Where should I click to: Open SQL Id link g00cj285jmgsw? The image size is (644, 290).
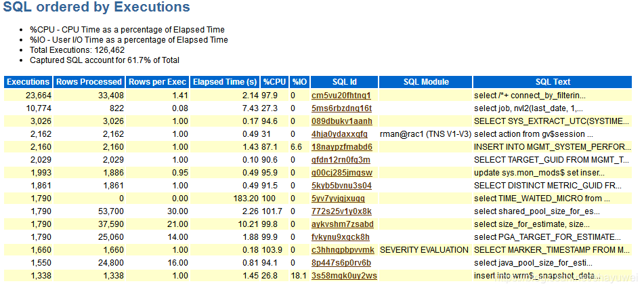(342, 173)
